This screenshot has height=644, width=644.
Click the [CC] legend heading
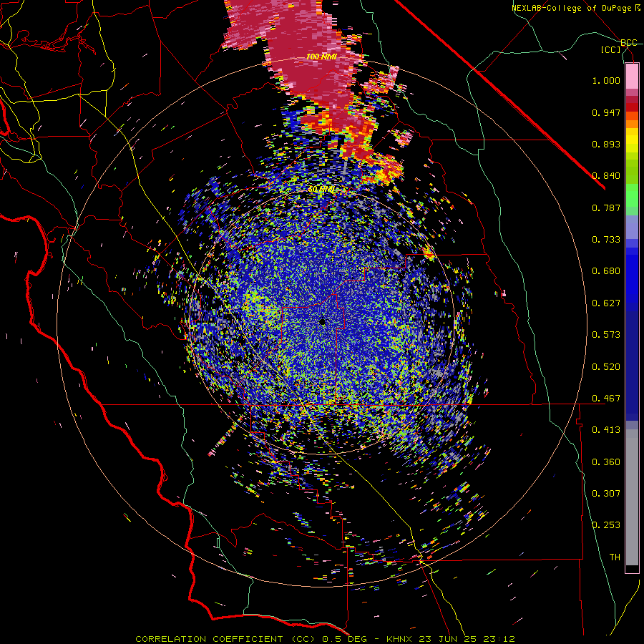point(611,49)
